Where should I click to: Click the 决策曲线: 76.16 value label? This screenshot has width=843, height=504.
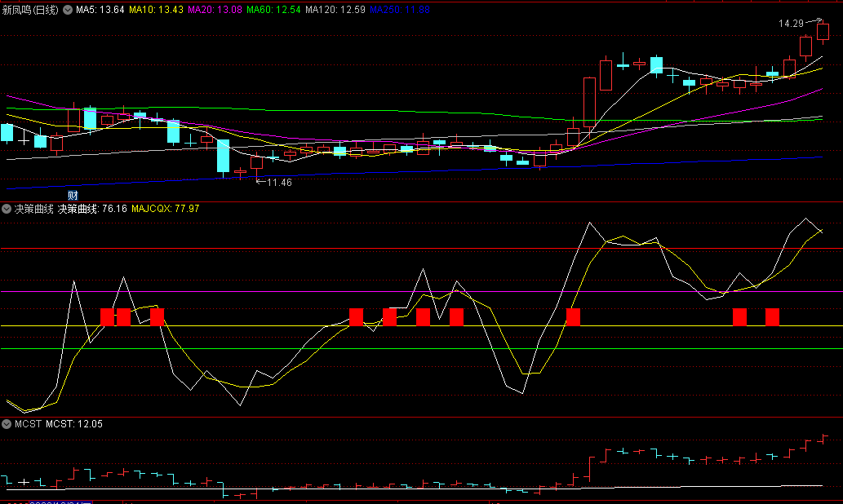click(x=92, y=209)
